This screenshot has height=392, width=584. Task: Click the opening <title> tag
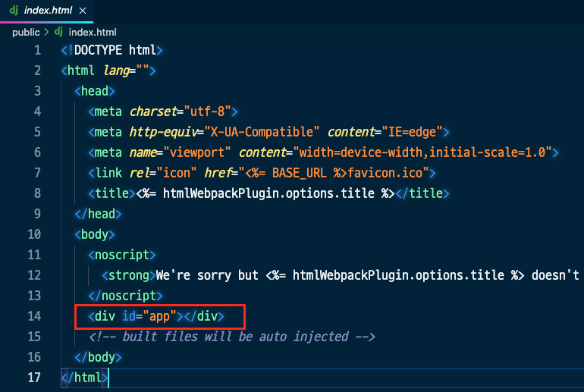111,193
